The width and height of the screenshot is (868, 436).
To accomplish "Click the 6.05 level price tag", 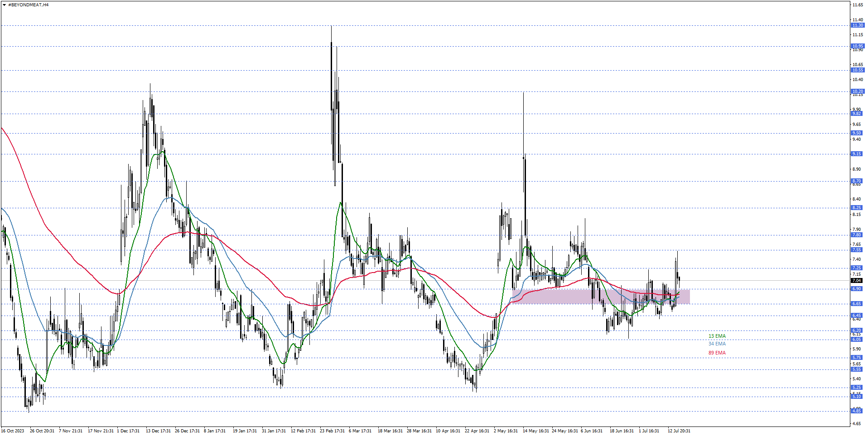I will 857,340.
